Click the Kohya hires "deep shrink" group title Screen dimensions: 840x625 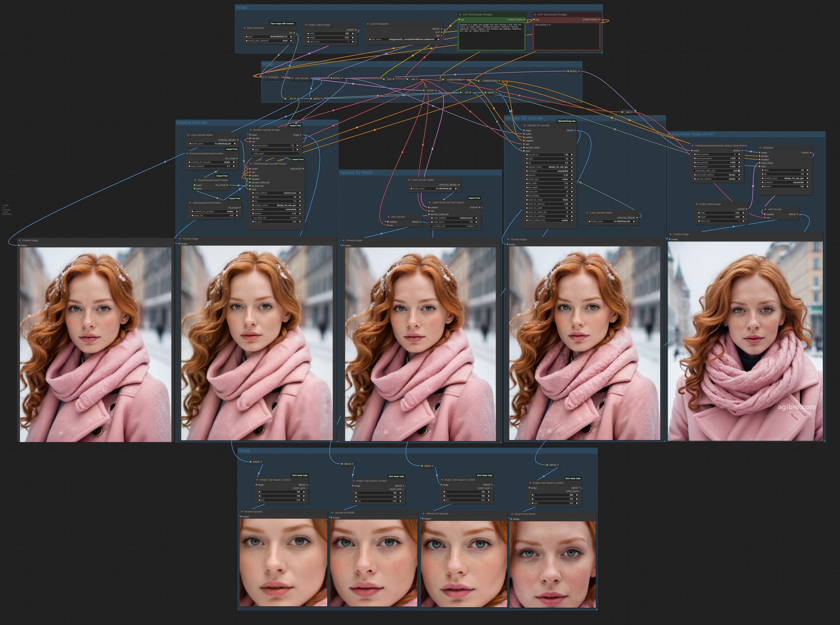click(691, 134)
